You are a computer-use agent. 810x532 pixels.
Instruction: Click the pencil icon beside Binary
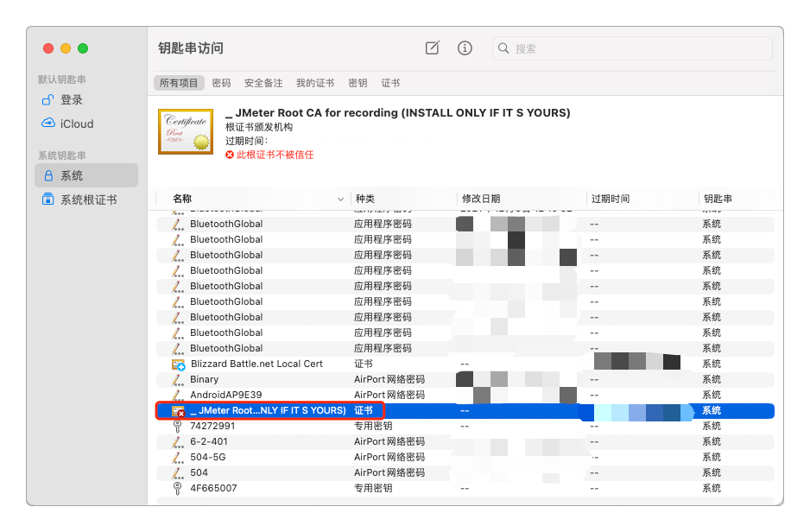point(178,380)
